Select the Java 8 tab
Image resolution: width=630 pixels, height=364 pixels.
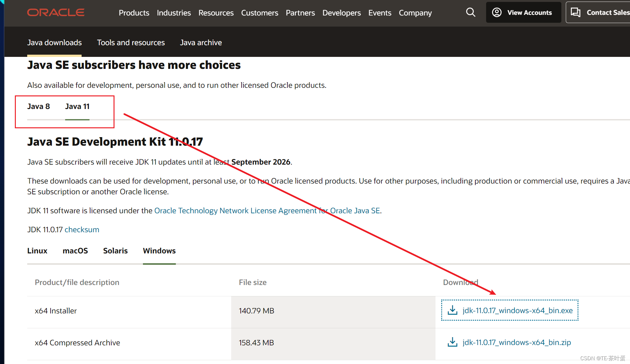[x=39, y=106]
